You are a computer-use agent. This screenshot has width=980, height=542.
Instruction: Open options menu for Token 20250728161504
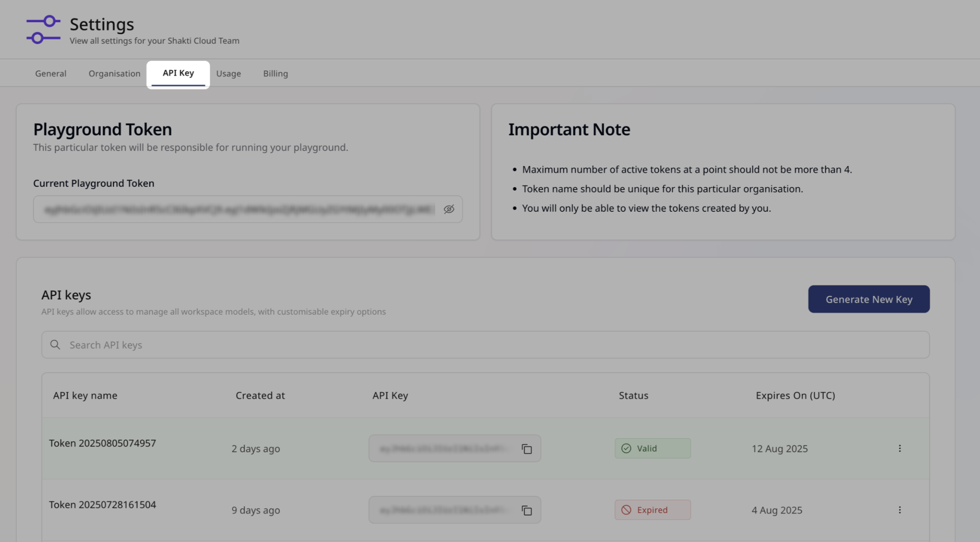click(x=900, y=510)
